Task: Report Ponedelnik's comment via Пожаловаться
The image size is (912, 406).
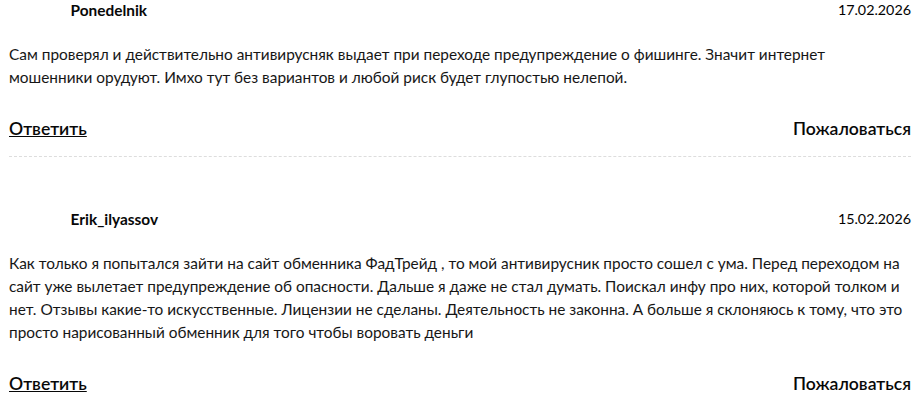Action: 851,129
